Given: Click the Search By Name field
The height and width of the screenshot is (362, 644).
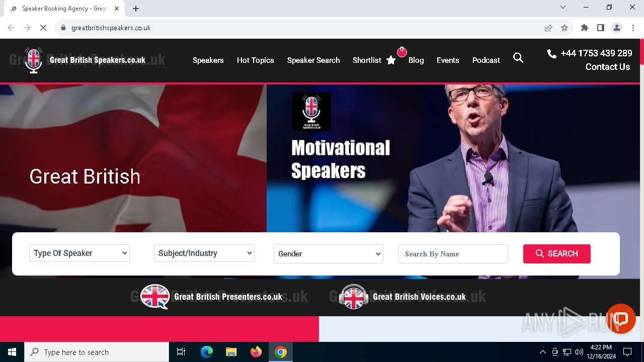Looking at the screenshot, I should (453, 254).
